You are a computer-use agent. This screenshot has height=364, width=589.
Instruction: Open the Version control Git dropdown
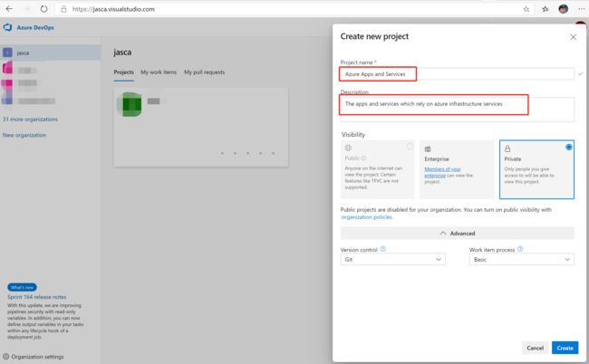pyautogui.click(x=392, y=259)
